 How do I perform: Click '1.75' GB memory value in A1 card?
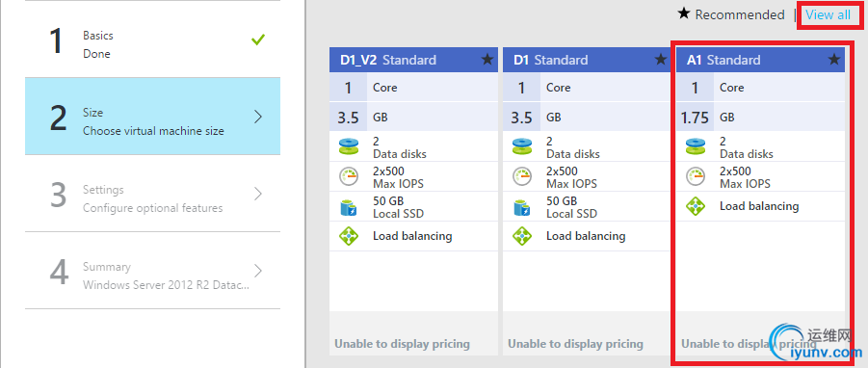pos(695,118)
